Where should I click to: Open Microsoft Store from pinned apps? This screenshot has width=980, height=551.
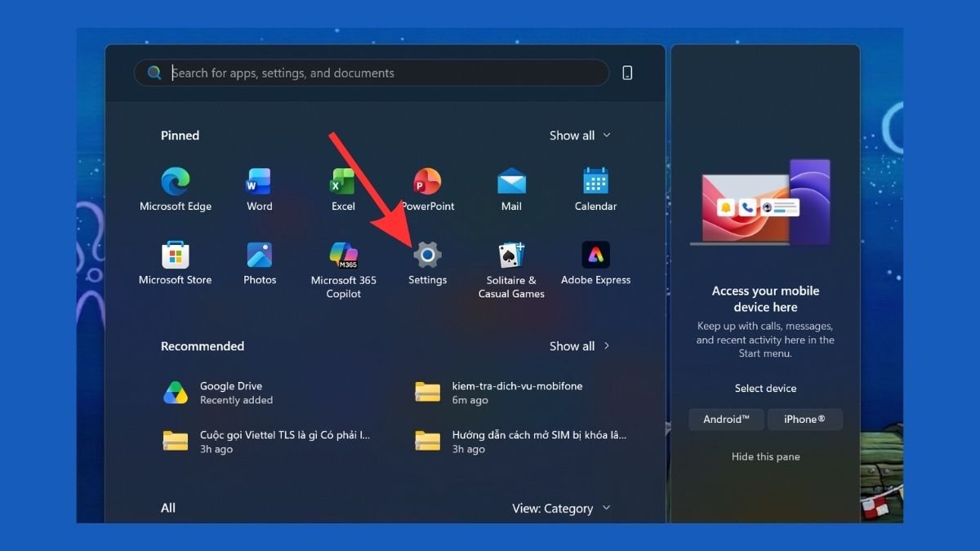176,255
